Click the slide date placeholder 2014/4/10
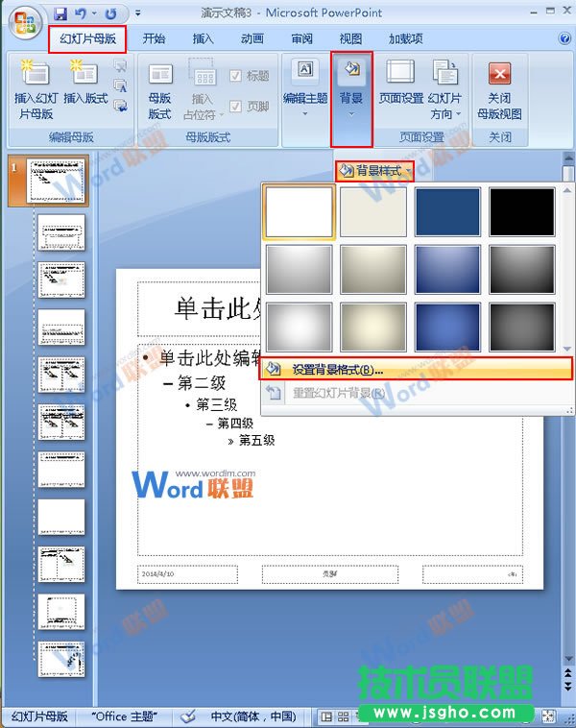This screenshot has width=576, height=728. click(x=187, y=574)
